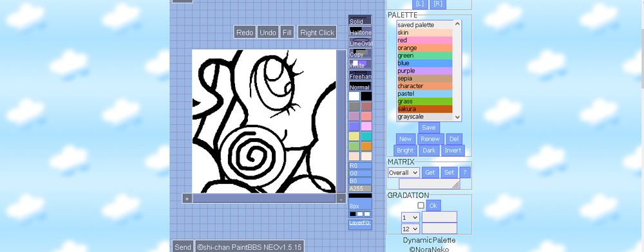
Task: Click the palette Del button
Action: click(454, 139)
